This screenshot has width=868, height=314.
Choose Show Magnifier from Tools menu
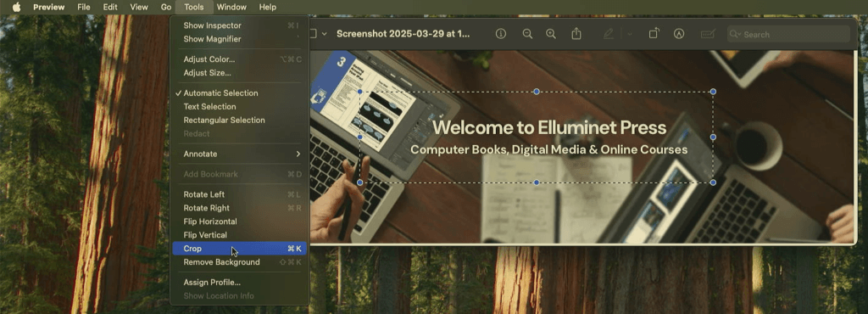pos(239,39)
